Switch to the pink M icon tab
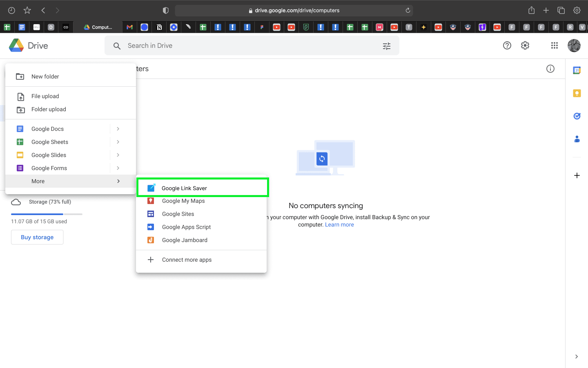 [x=379, y=27]
